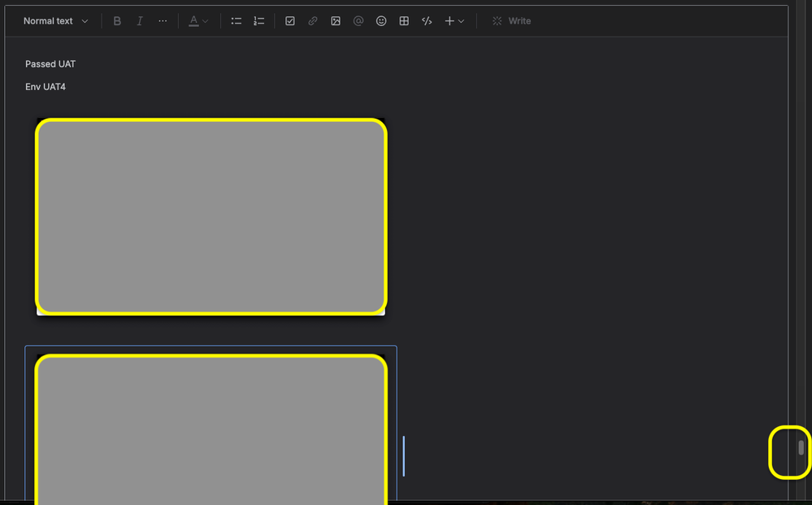Open the emoji picker
Viewport: 812px width, 505px height.
click(381, 21)
